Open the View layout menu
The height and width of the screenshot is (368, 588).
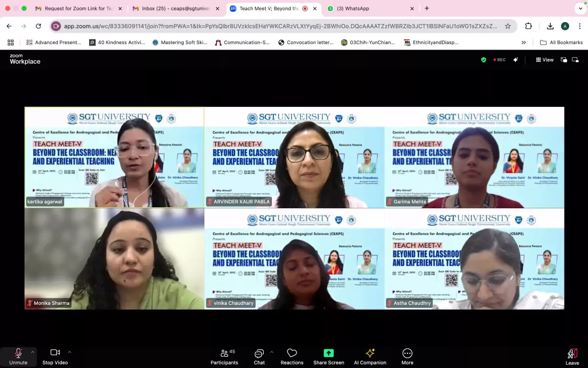[x=544, y=60]
